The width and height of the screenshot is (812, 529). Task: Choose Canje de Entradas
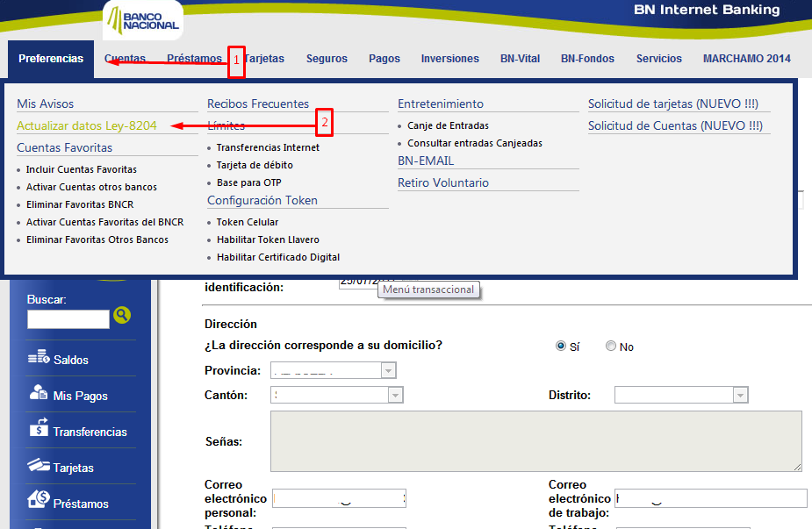tap(448, 125)
